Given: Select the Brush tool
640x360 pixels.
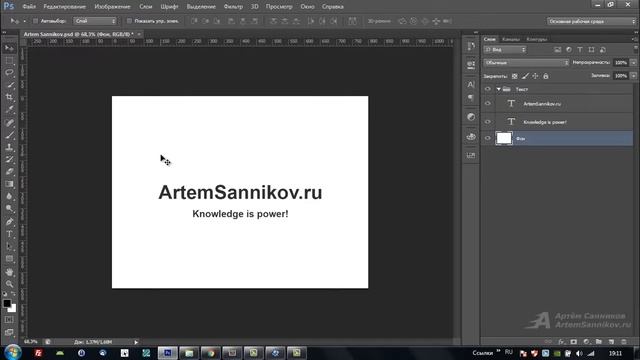Looking at the screenshot, I should click(9, 135).
